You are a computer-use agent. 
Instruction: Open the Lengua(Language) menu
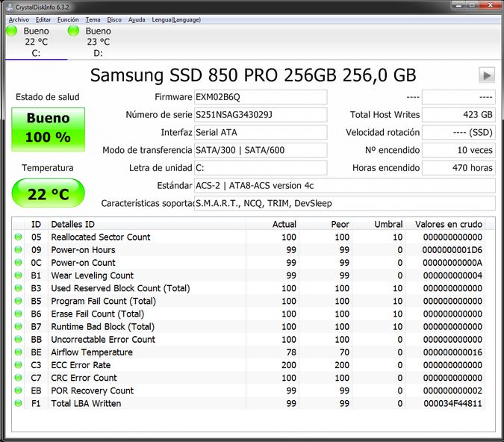coord(176,19)
